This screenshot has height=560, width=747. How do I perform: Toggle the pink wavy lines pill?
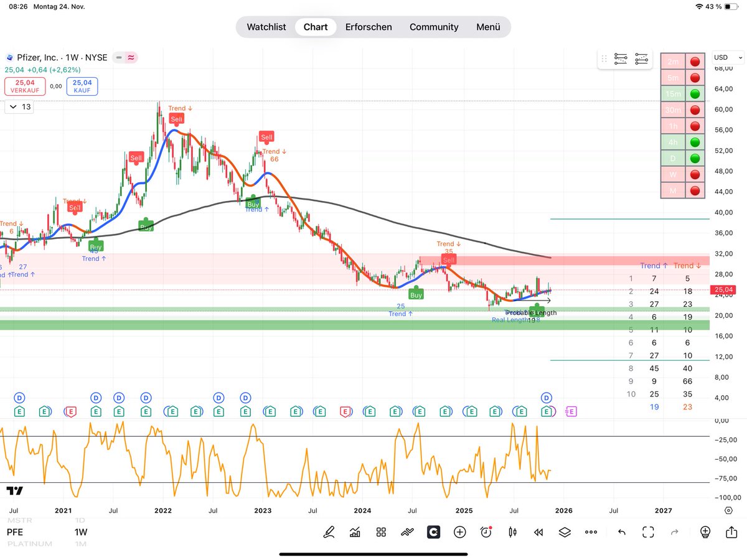(131, 57)
